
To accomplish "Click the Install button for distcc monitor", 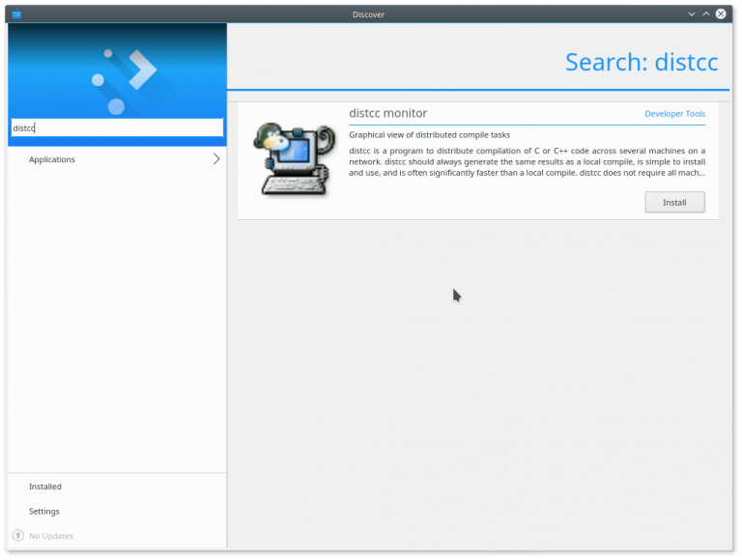I will [674, 203].
